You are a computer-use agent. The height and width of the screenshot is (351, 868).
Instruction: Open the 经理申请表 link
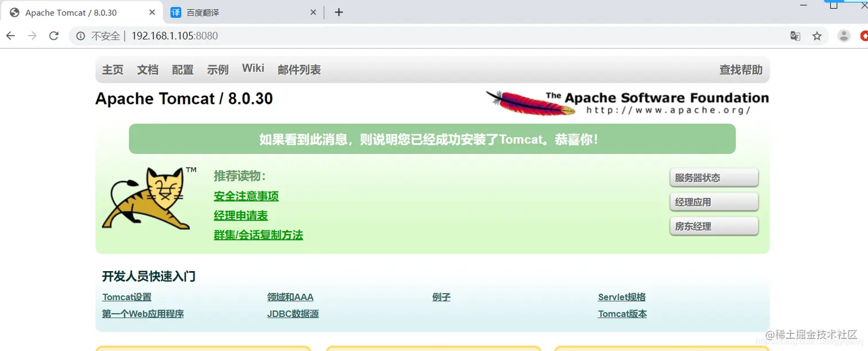[241, 215]
